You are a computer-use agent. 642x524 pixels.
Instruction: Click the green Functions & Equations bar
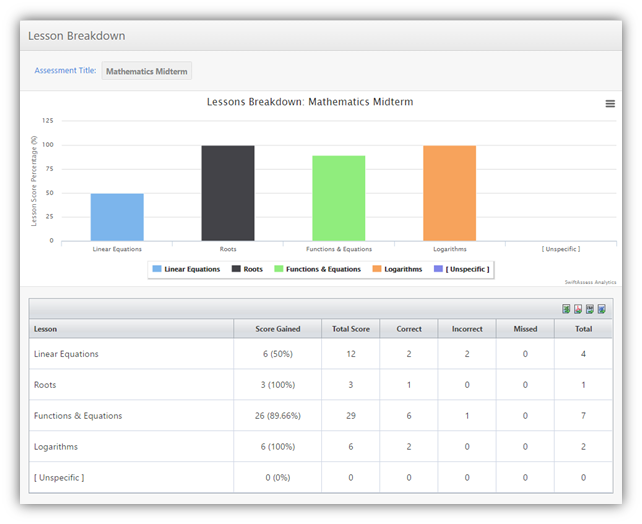click(338, 198)
